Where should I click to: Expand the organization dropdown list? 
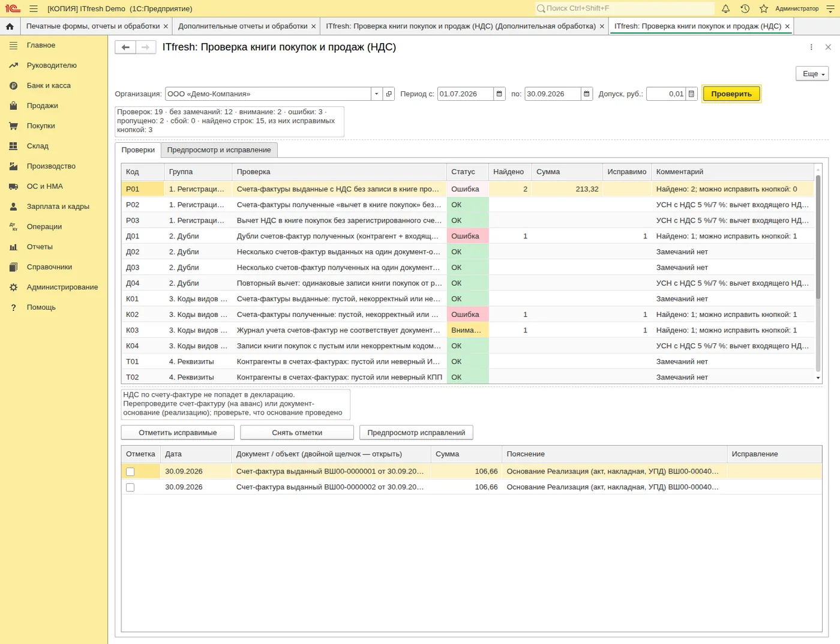pyautogui.click(x=376, y=94)
